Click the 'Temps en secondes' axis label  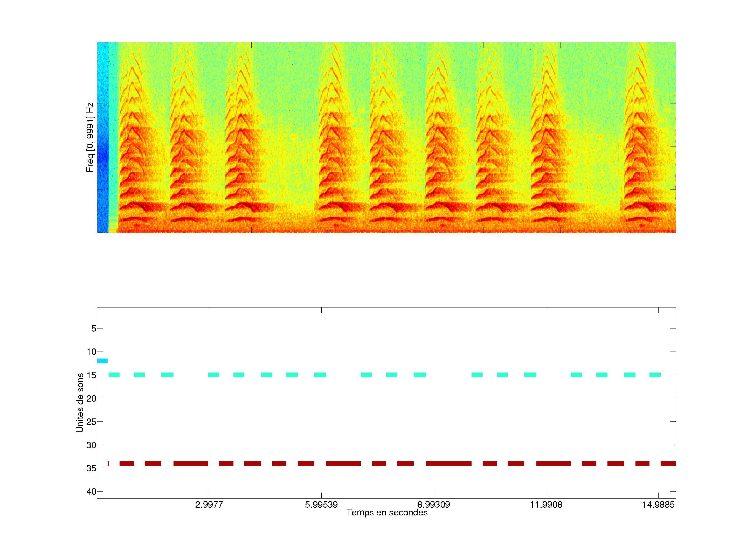(x=387, y=512)
